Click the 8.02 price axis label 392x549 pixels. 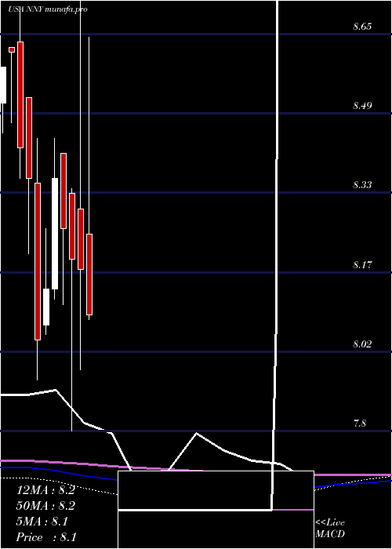[362, 344]
